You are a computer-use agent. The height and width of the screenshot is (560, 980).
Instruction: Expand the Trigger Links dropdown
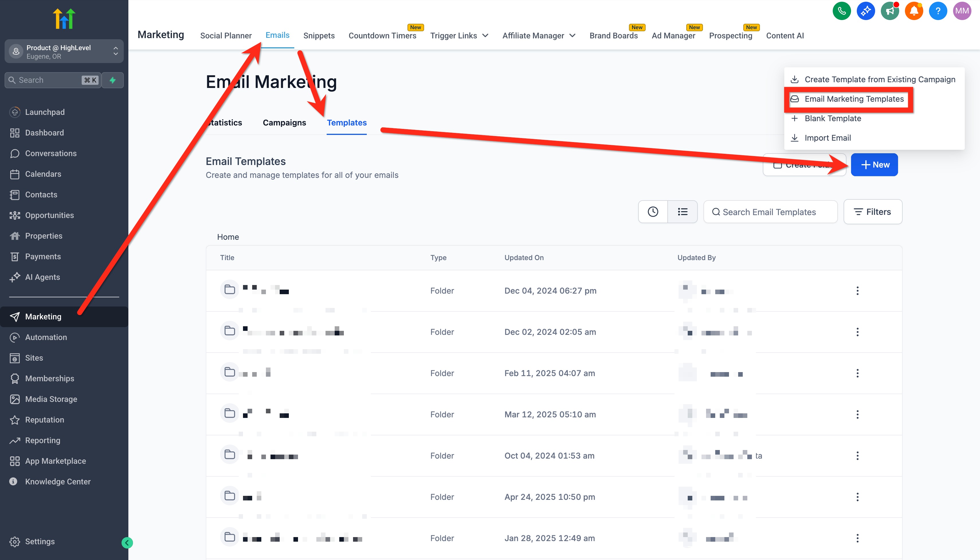[459, 36]
